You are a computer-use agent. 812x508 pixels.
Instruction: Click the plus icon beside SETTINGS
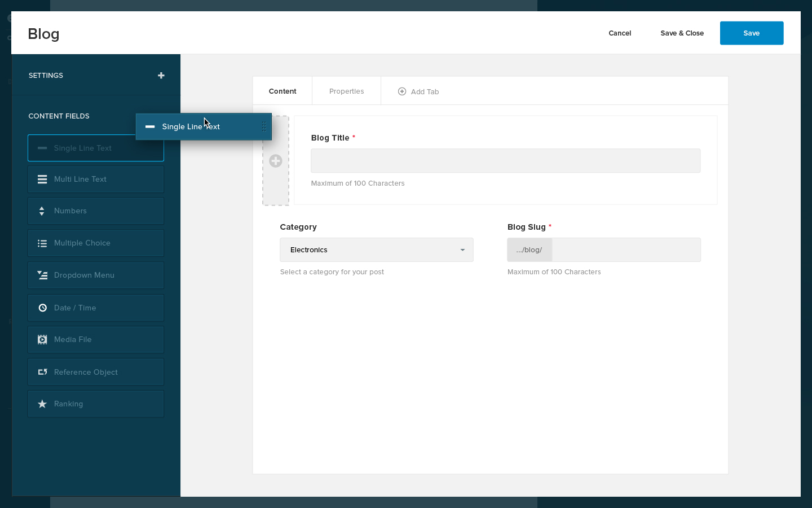coord(161,76)
